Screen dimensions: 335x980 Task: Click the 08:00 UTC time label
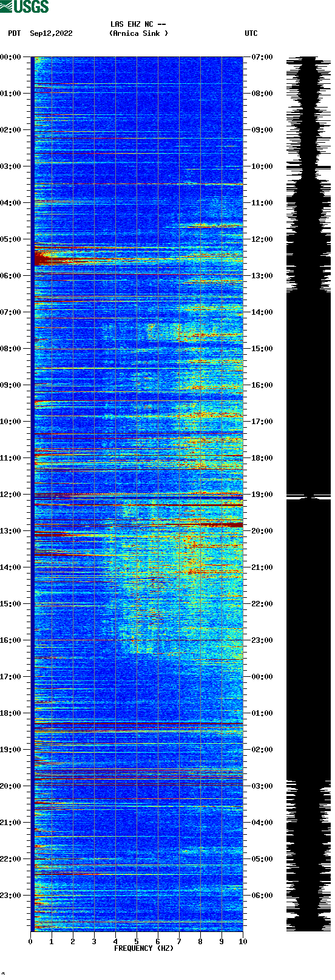(262, 94)
